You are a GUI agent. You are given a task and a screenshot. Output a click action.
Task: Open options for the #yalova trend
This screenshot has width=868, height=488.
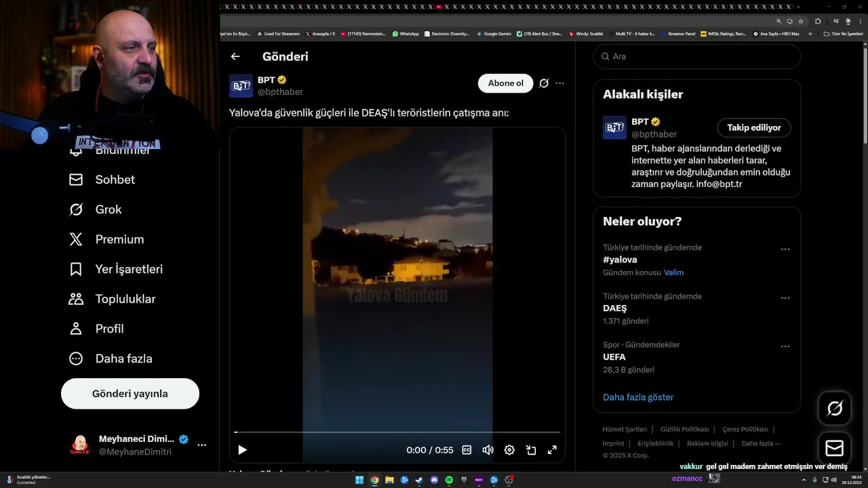pyautogui.click(x=785, y=249)
